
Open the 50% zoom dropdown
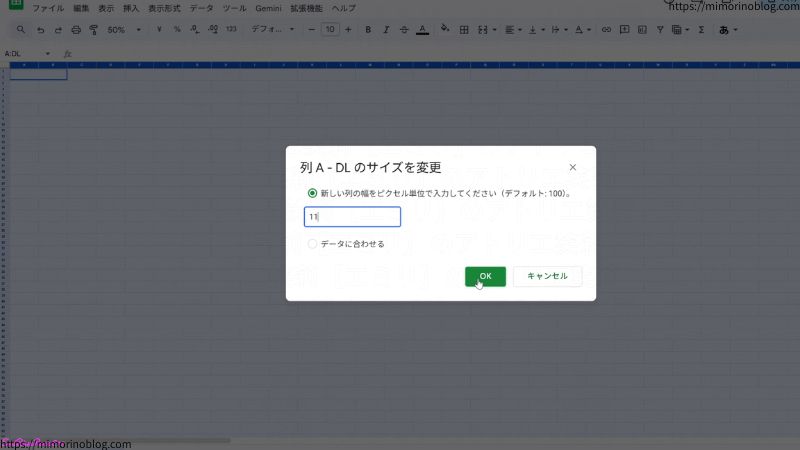point(124,30)
